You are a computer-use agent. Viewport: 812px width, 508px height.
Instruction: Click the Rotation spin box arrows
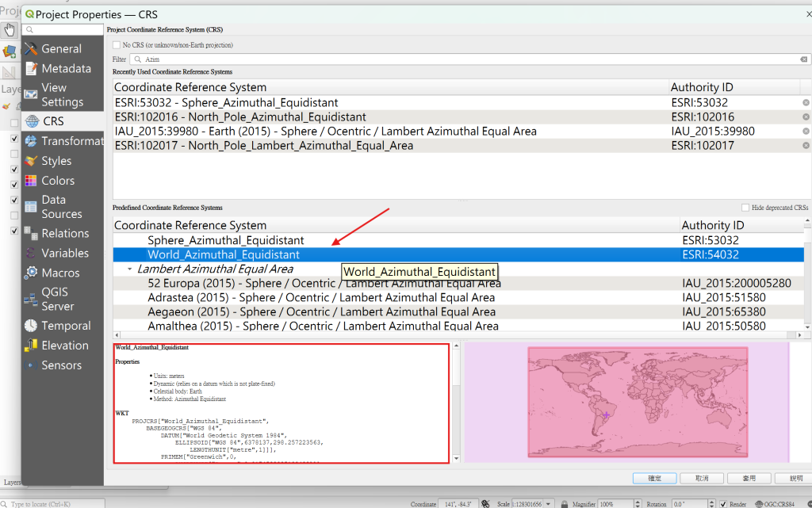point(711,504)
